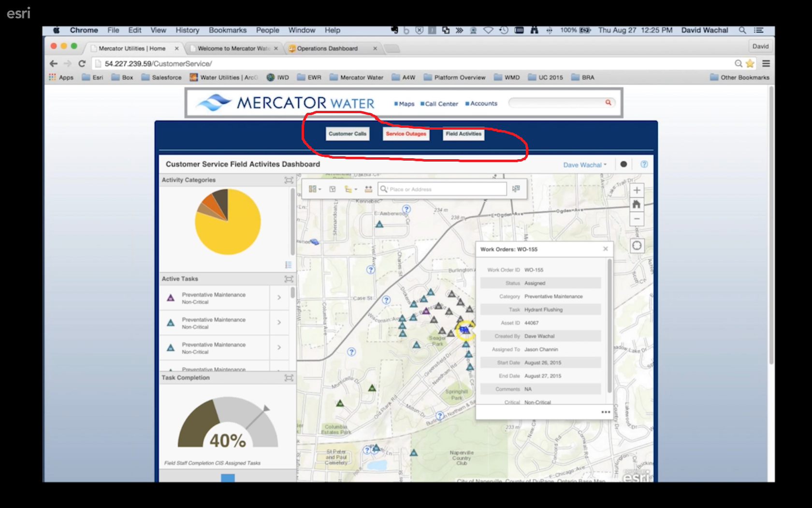The width and height of the screenshot is (812, 508).
Task: Return map to home extent
Action: click(637, 205)
